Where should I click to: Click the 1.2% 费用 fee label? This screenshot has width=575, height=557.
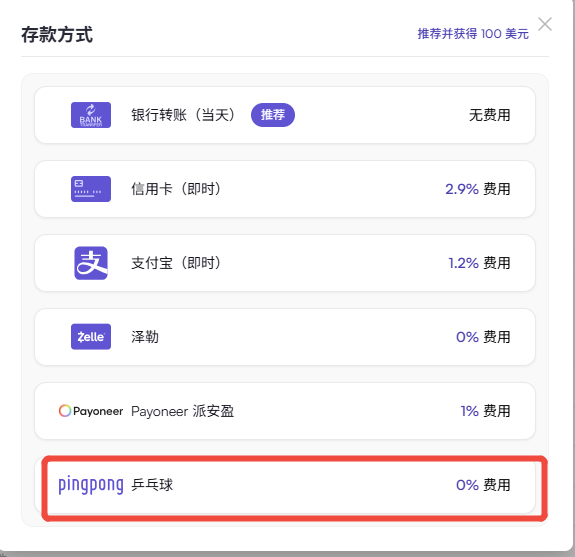click(479, 263)
